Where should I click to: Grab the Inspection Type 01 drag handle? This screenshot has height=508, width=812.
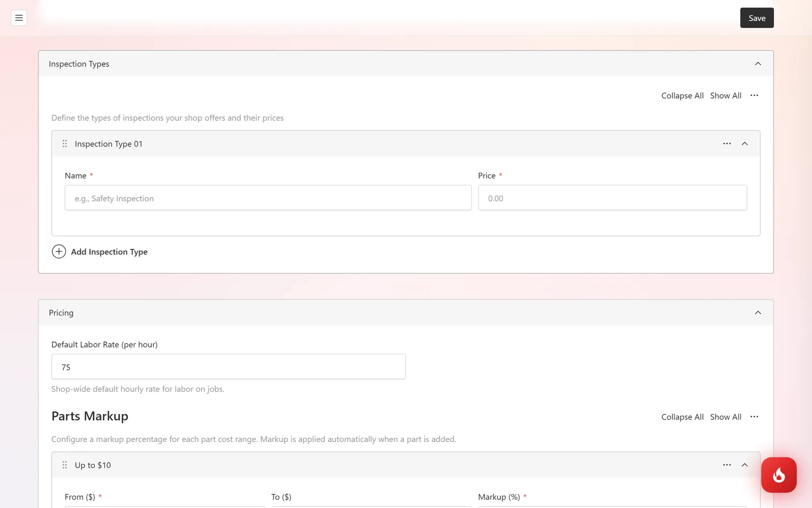point(64,144)
